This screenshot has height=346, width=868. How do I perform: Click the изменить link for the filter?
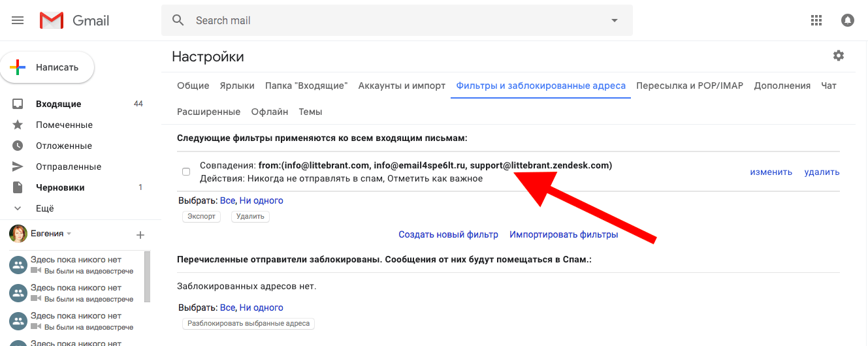tap(771, 172)
